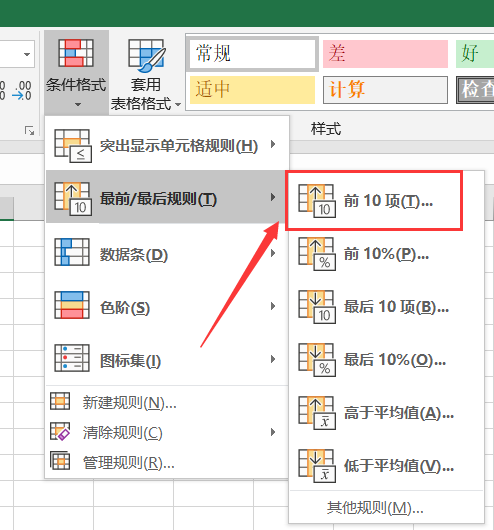Expand the 条件格式 dropdown arrow
The height and width of the screenshot is (530, 494).
coord(78,104)
